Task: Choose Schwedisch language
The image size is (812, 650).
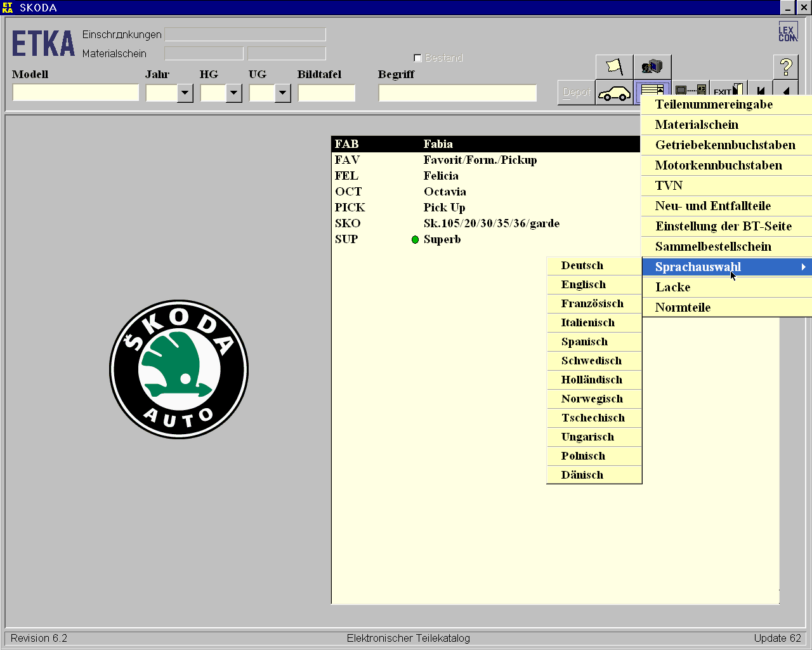Action: 594,361
